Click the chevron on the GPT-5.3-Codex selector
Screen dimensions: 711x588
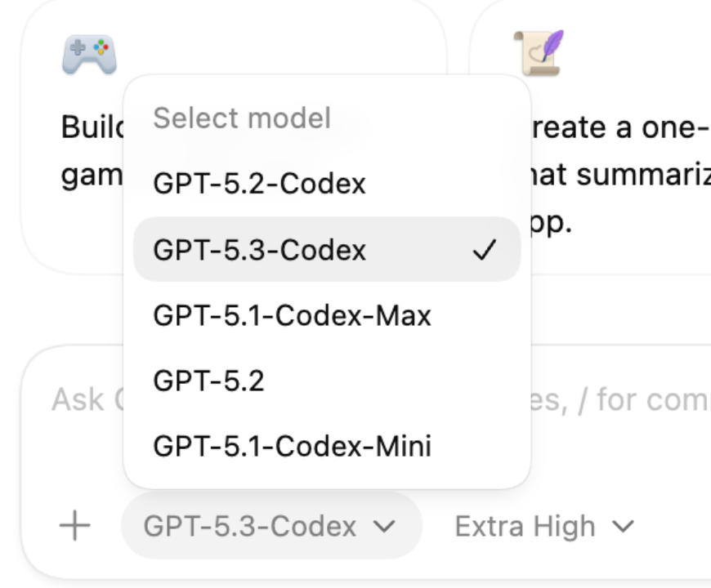[384, 527]
